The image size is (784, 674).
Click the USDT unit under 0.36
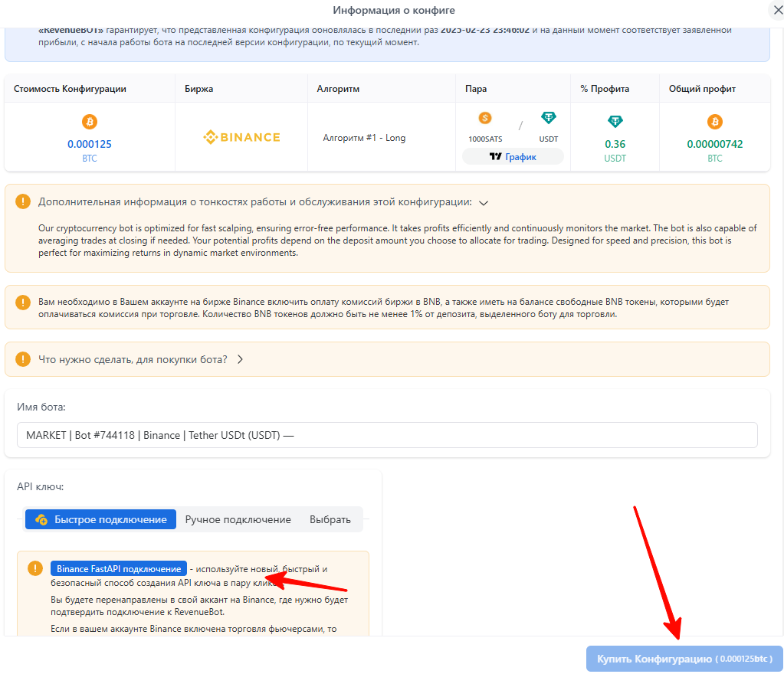tap(615, 158)
